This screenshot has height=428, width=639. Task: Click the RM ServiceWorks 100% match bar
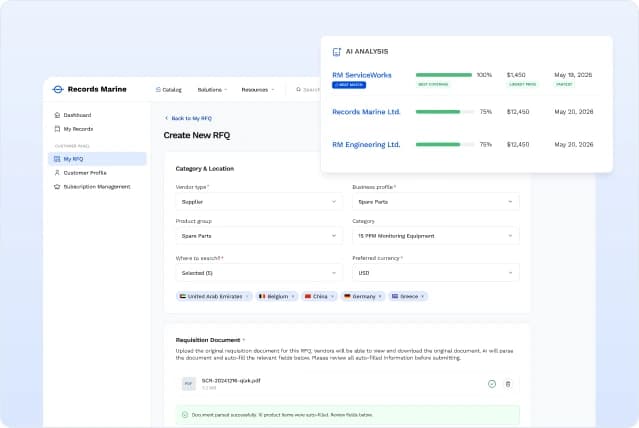coord(444,75)
